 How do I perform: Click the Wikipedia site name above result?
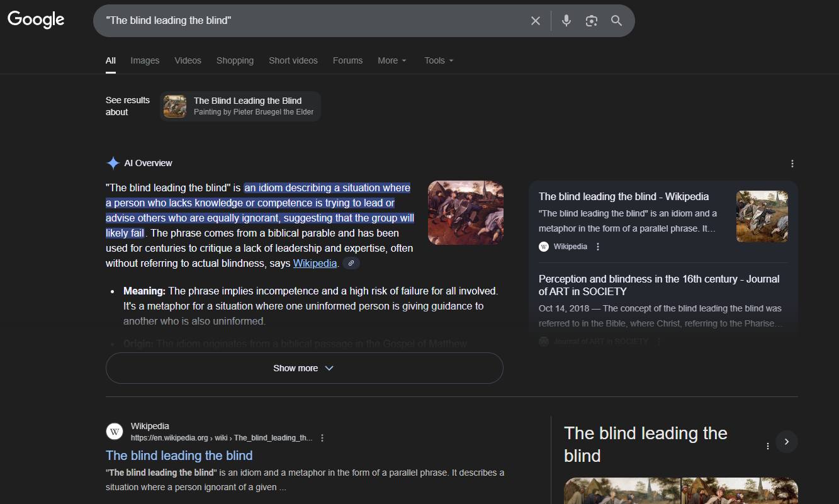click(150, 426)
